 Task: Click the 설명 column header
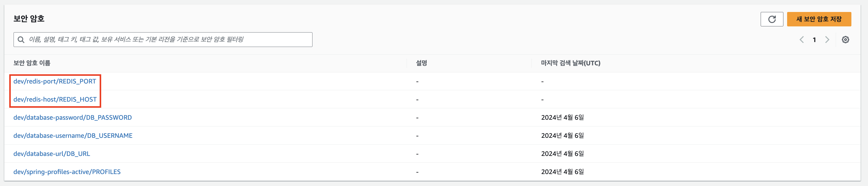(421, 63)
